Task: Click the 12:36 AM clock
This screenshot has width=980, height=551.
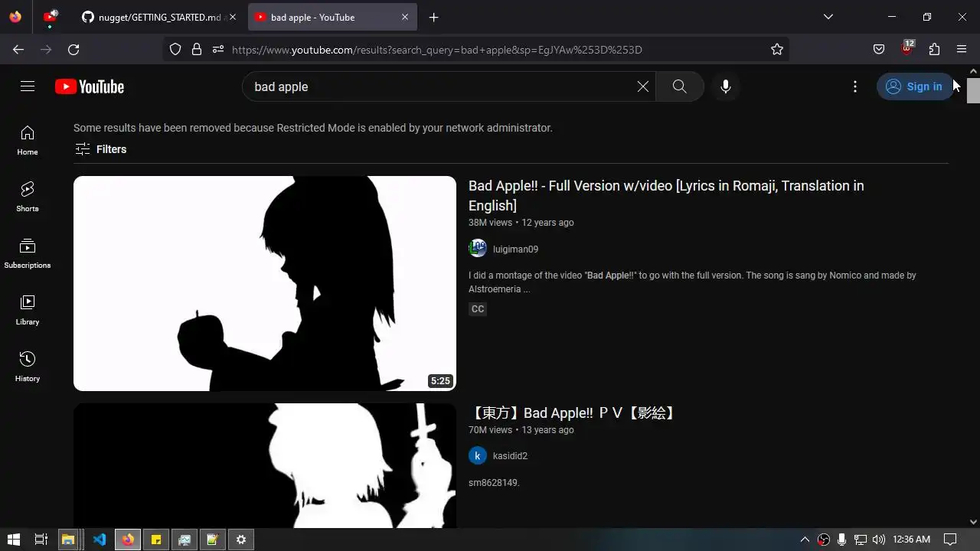Action: coord(911,540)
